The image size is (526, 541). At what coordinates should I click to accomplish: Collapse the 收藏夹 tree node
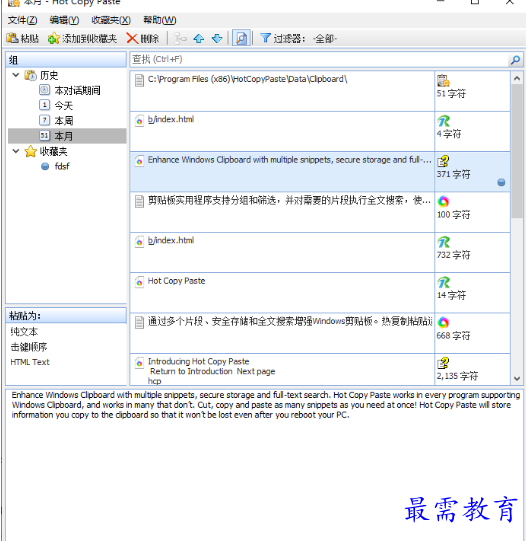click(x=16, y=151)
